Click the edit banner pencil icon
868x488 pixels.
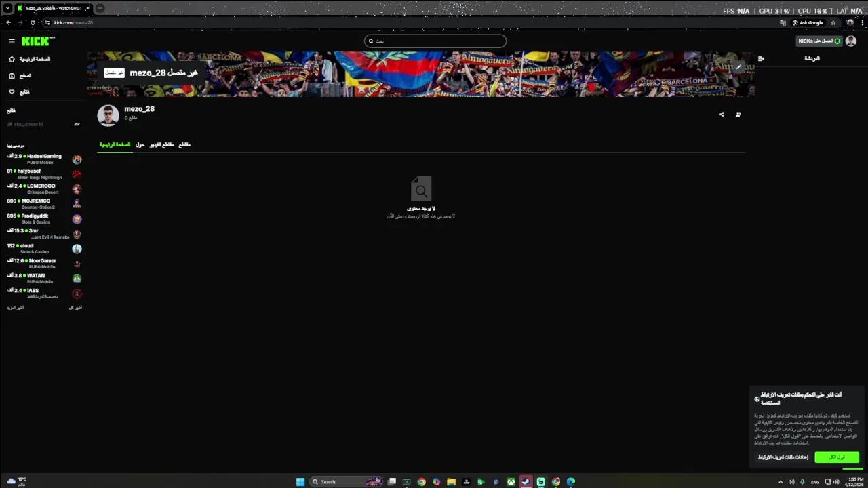739,67
